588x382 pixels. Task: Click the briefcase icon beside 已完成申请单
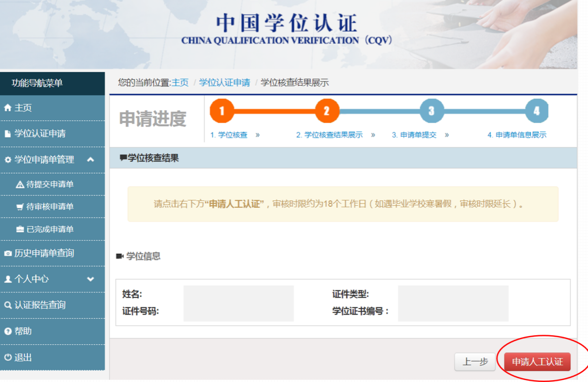point(20,229)
